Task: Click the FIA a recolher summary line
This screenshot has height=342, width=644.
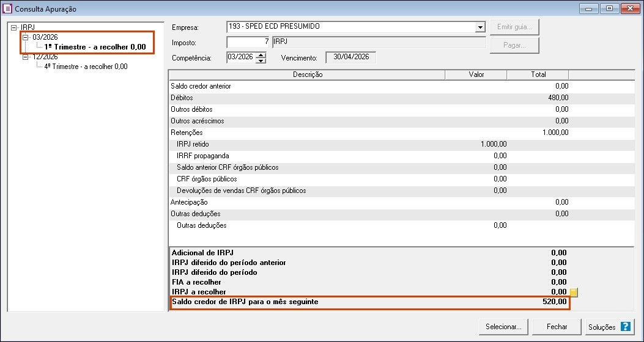Action: pyautogui.click(x=369, y=283)
